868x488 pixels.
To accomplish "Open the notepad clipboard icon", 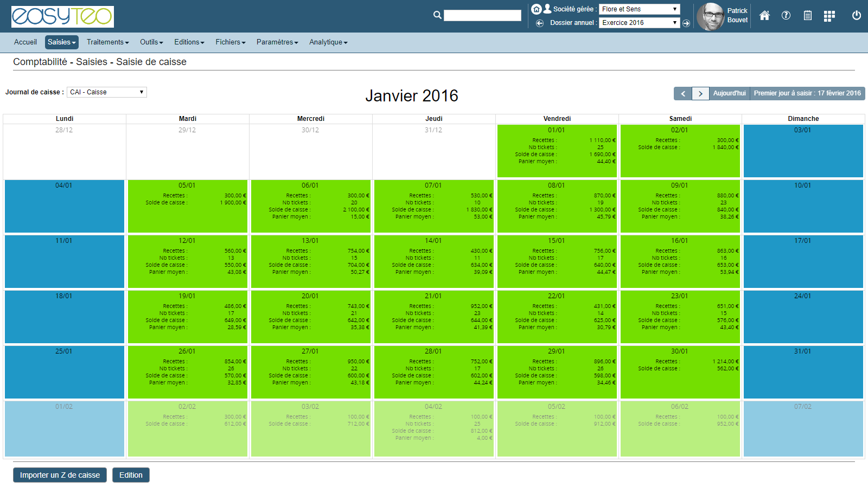I will point(808,16).
